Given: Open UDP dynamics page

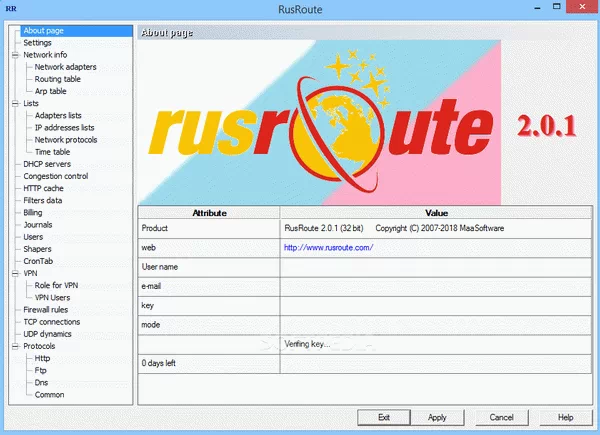Looking at the screenshot, I should point(47,334).
